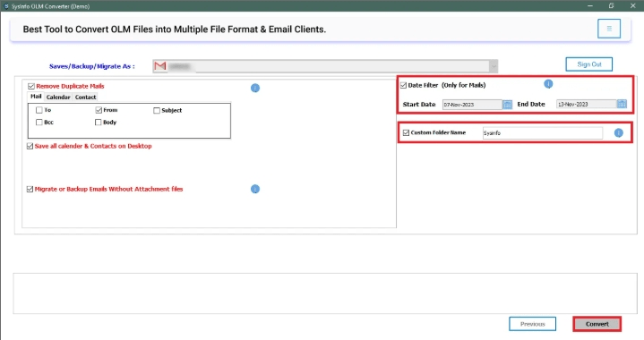This screenshot has height=340, width=644.
Task: Check the To field checkbox
Action: pos(39,110)
